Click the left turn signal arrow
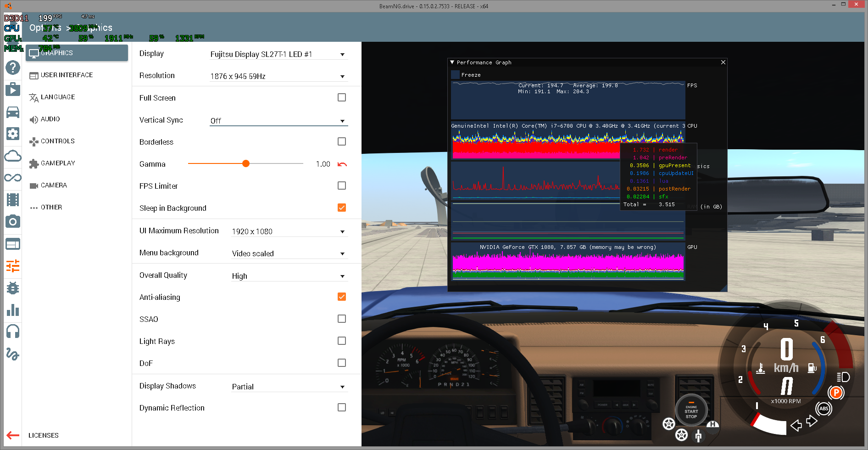Viewport: 868px width, 450px height. coord(796,425)
